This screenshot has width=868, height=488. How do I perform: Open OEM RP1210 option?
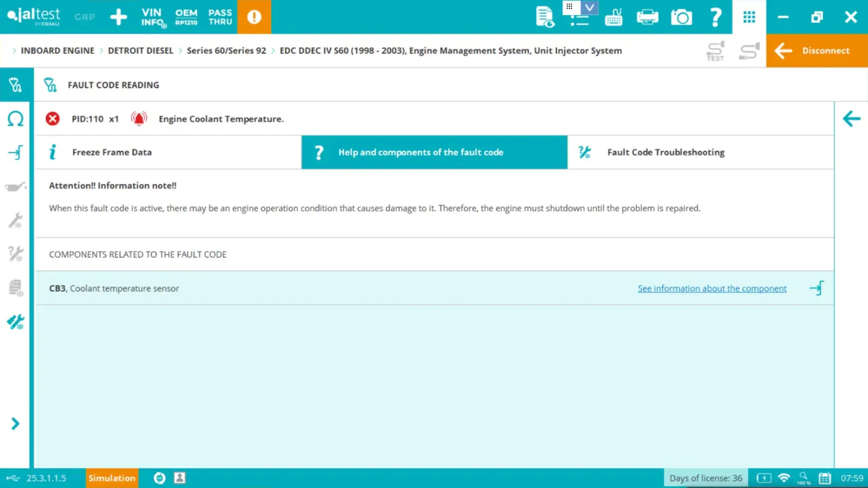186,17
